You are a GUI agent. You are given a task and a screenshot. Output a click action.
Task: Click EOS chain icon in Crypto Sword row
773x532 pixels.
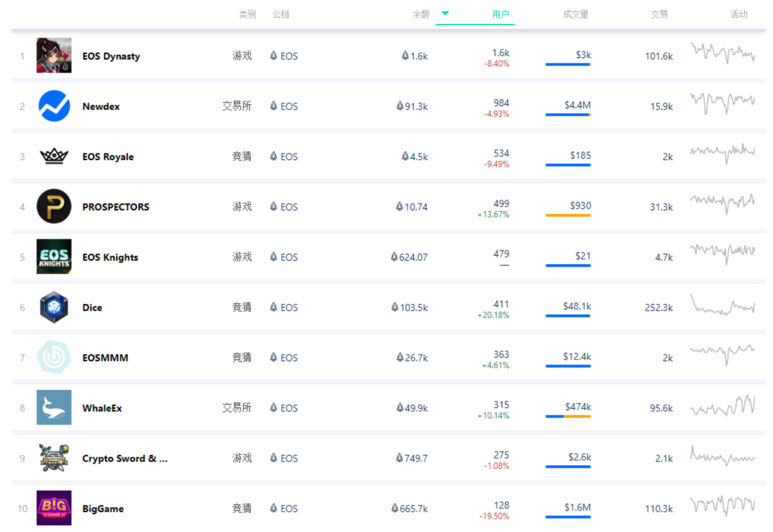273,458
